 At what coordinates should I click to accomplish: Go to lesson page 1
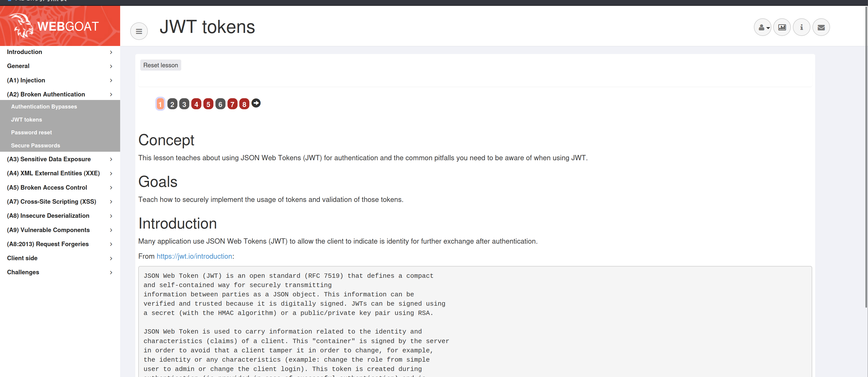click(160, 104)
